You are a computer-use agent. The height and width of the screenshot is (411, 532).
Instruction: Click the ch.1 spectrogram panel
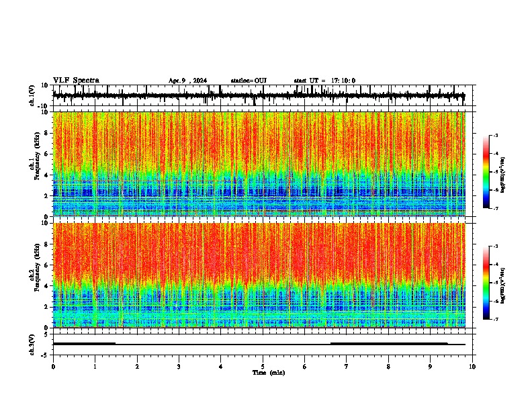[259, 164]
